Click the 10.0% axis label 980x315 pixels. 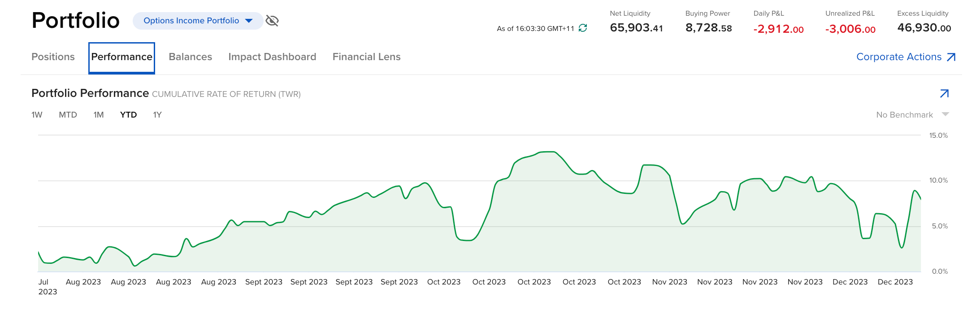tap(938, 180)
